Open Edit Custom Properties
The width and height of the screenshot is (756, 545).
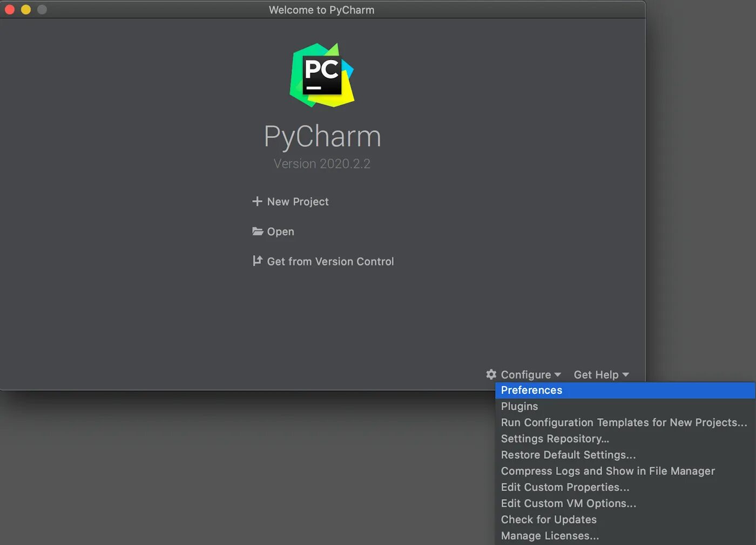point(625,487)
